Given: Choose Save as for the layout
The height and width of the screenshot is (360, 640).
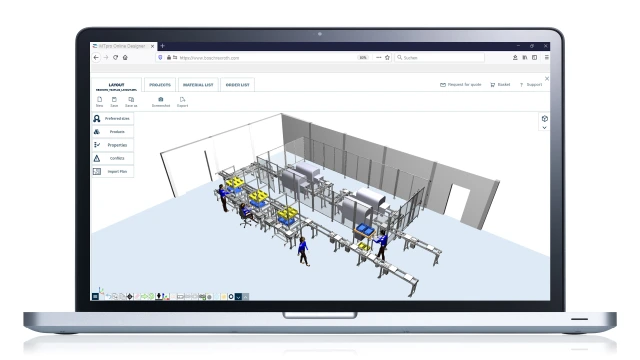Looking at the screenshot, I should [x=131, y=102].
